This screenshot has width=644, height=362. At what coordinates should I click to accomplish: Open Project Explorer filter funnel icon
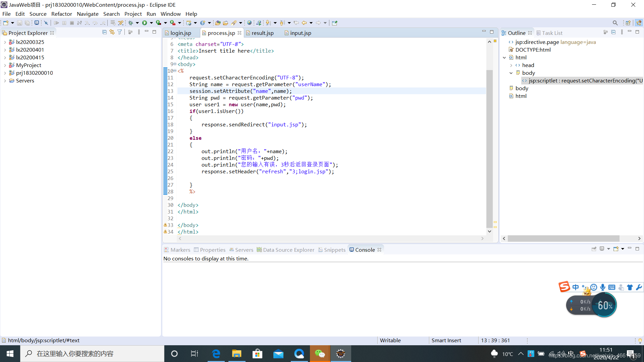(119, 32)
